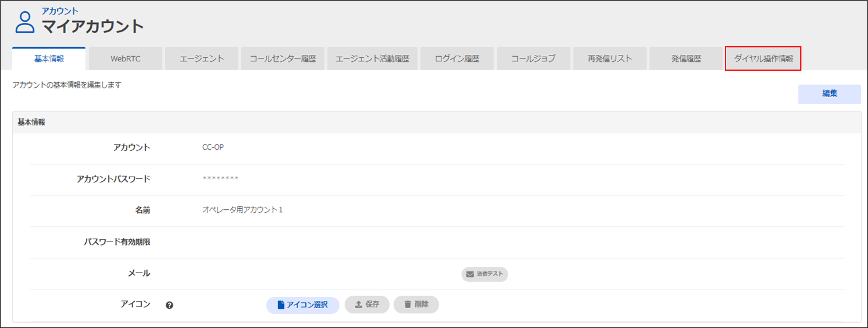The height and width of the screenshot is (328, 868).
Task: Click the masked account password field
Action: point(220,178)
